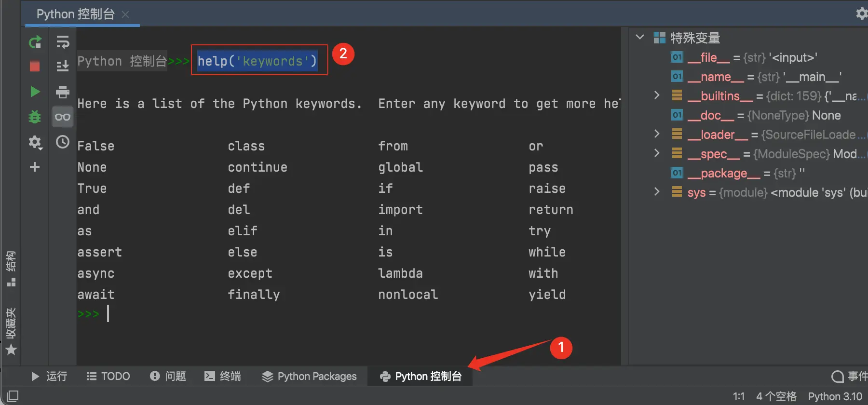Image resolution: width=868 pixels, height=405 pixels.
Task: Expand the __loader__ variable
Action: click(657, 134)
